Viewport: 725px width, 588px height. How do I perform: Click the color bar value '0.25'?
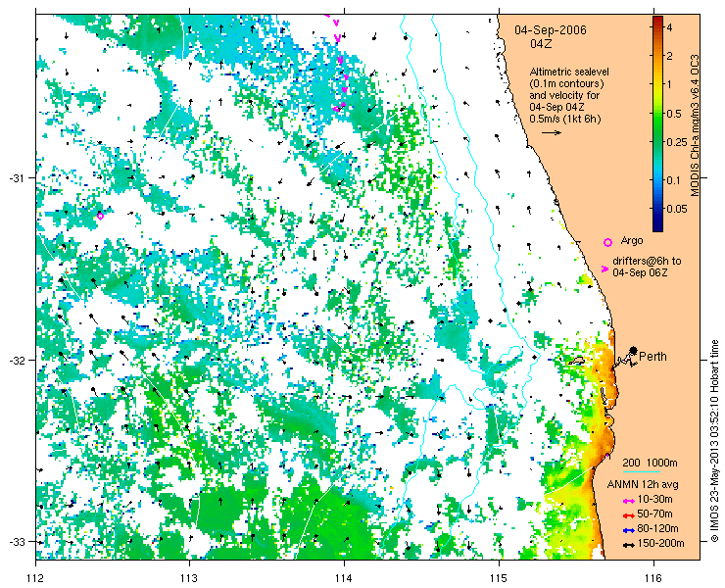click(x=677, y=141)
